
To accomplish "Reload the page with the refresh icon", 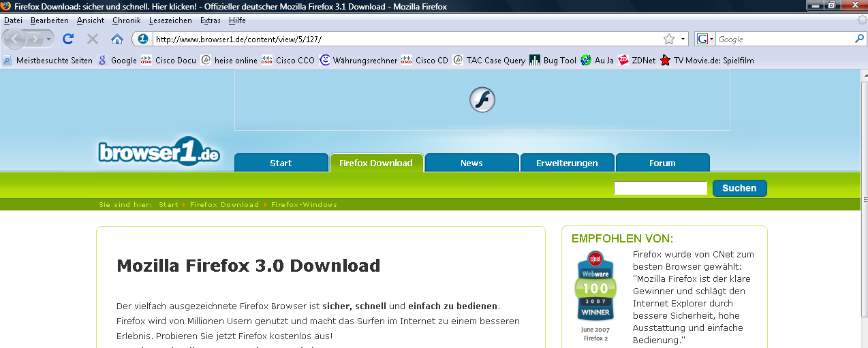I will point(68,39).
